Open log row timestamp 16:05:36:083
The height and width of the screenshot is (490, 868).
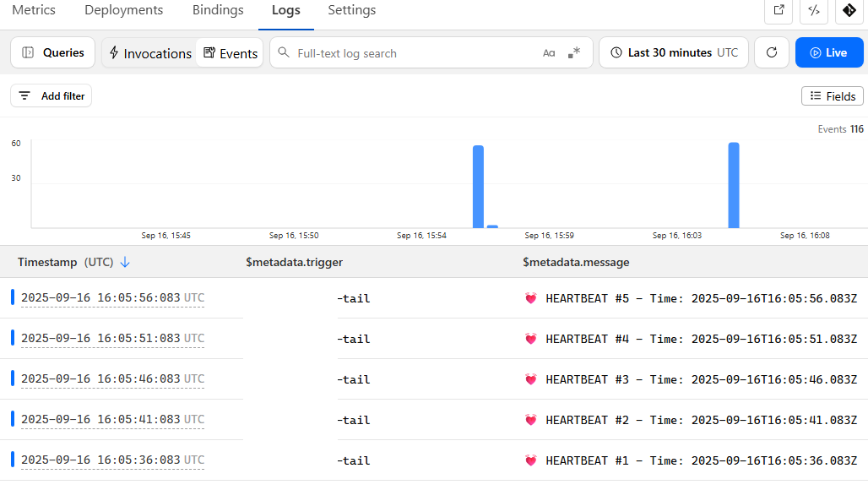click(112, 460)
